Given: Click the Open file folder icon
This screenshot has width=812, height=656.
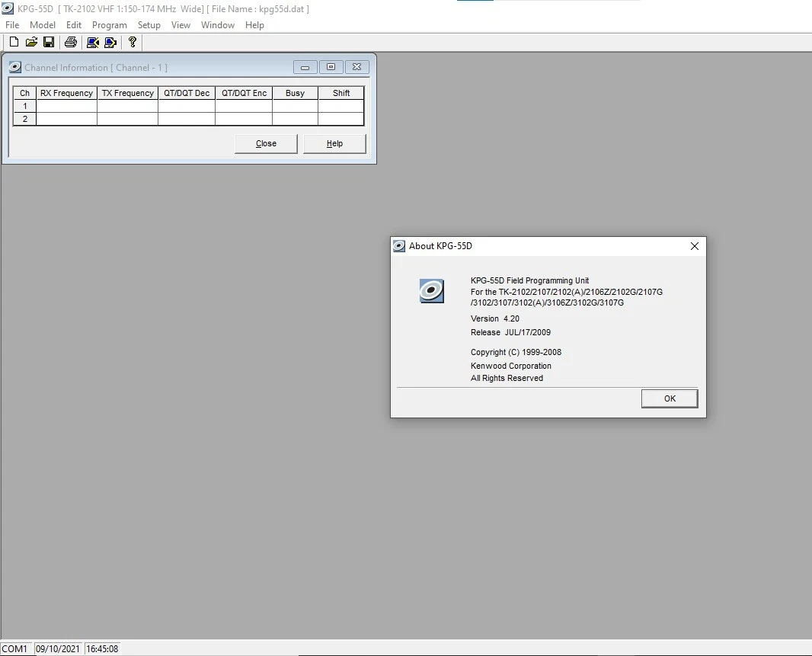Looking at the screenshot, I should pos(31,42).
